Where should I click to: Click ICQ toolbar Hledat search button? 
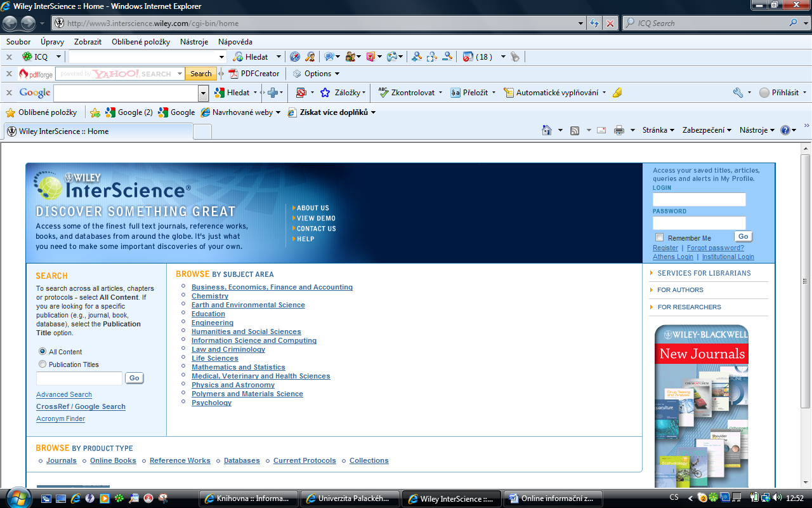[251, 57]
